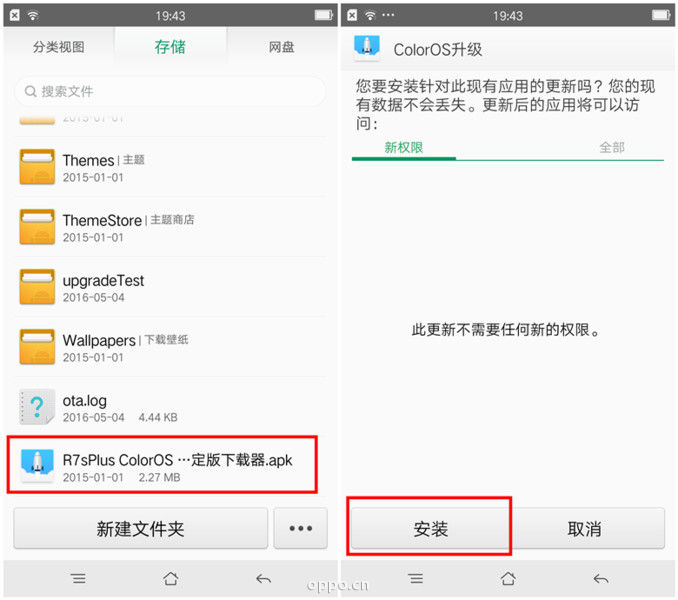Open the Wallpapers folder by its name
678x600 pixels.
99,341
